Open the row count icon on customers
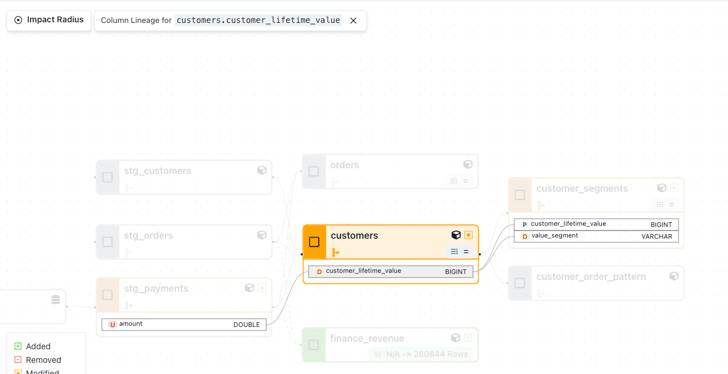The image size is (728, 374). coord(454,251)
